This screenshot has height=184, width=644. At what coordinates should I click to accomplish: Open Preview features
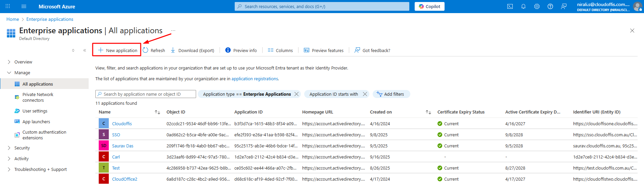324,50
